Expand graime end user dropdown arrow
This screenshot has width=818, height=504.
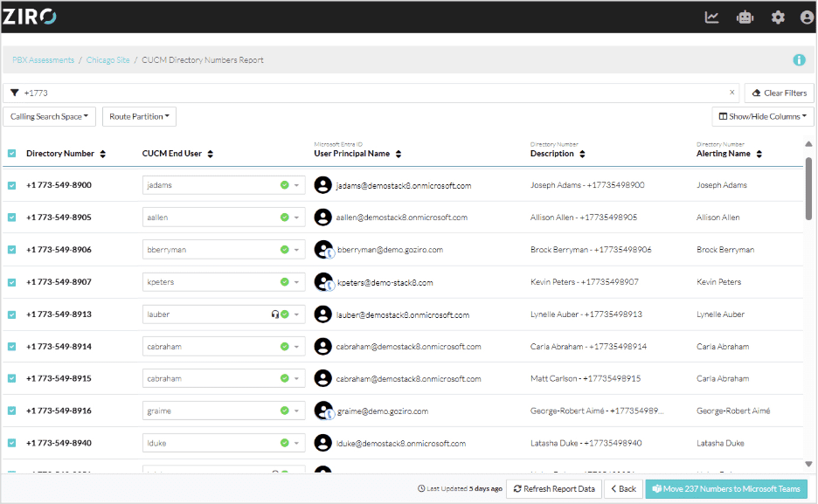tap(296, 411)
